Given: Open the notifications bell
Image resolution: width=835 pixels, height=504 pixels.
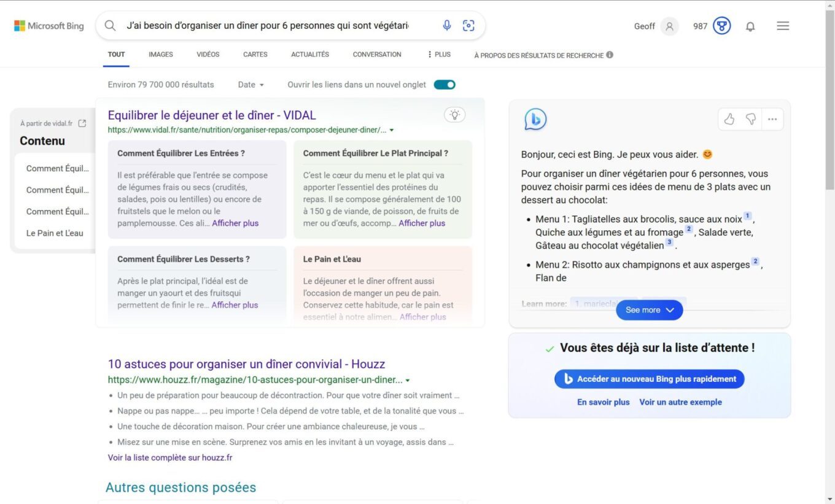Looking at the screenshot, I should (750, 26).
